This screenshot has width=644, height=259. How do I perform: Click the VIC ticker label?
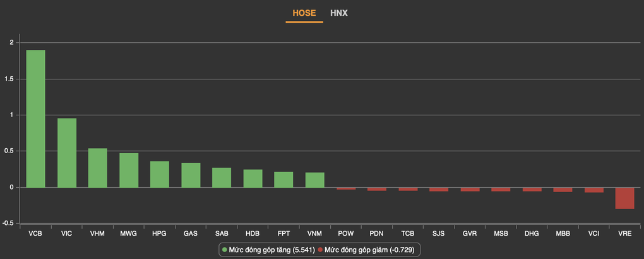66,234
